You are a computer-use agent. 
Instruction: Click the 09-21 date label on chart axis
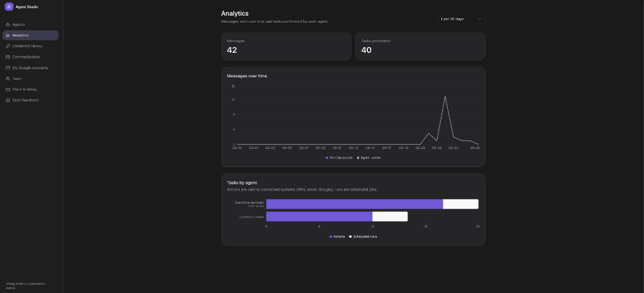[x=420, y=148]
